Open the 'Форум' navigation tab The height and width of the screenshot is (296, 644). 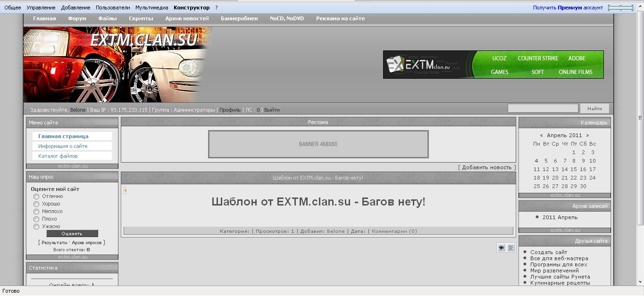point(77,18)
